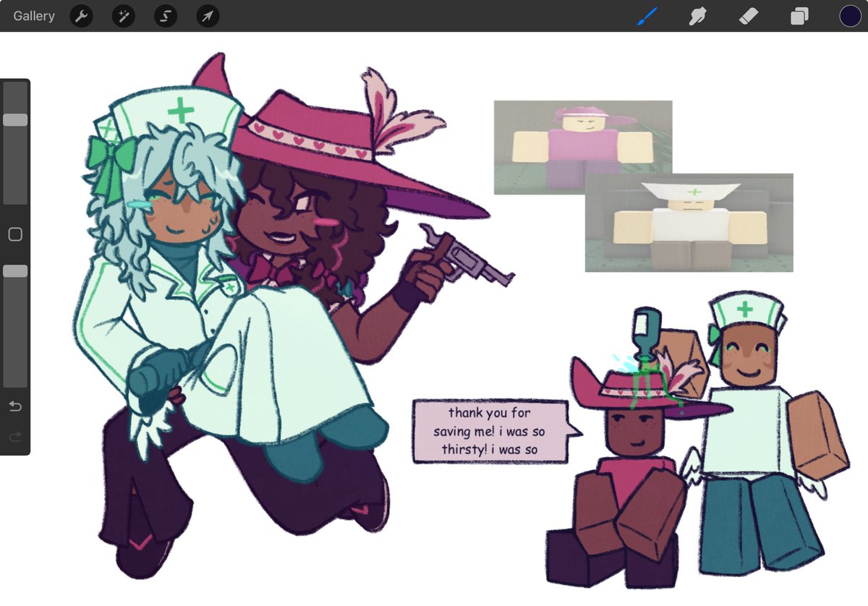Screen dimensions: 868x606
Task: Undo the last stroke with sidebar arrow
Action: click(15, 406)
